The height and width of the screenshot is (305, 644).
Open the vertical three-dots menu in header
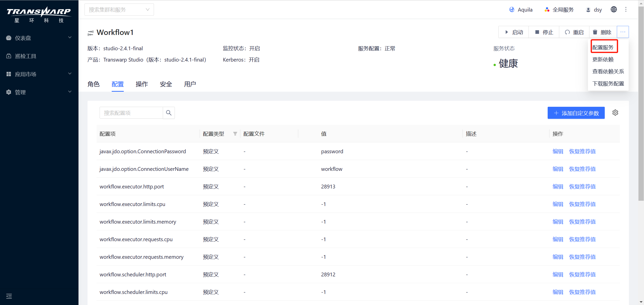[x=626, y=10]
